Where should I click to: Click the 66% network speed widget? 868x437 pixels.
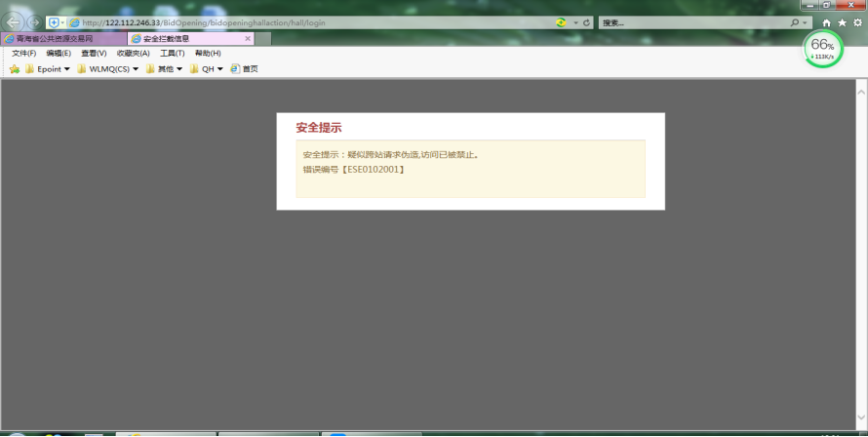pos(823,48)
